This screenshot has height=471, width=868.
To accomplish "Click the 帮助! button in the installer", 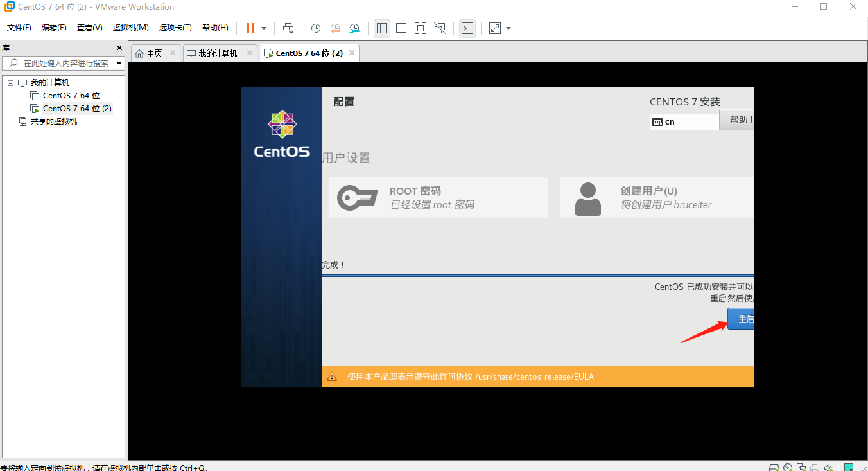I will 737,120.
